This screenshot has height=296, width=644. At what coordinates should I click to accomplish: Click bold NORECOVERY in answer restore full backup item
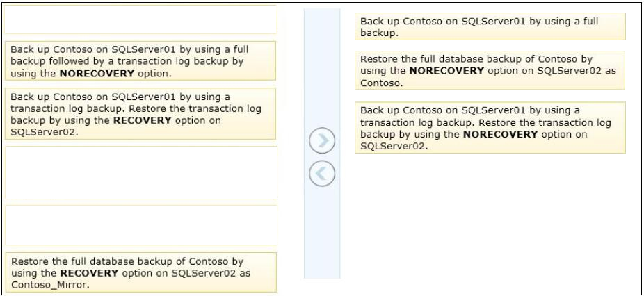click(447, 71)
